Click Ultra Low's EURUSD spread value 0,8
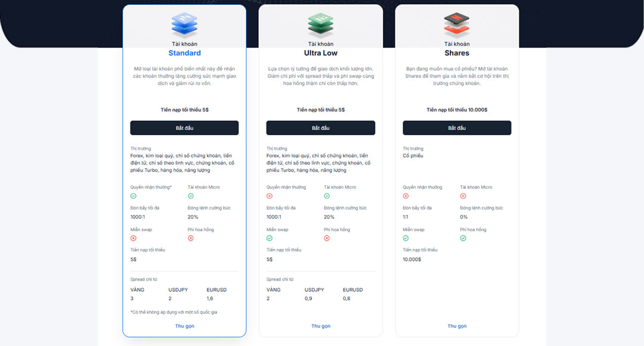644x346 pixels. click(346, 298)
